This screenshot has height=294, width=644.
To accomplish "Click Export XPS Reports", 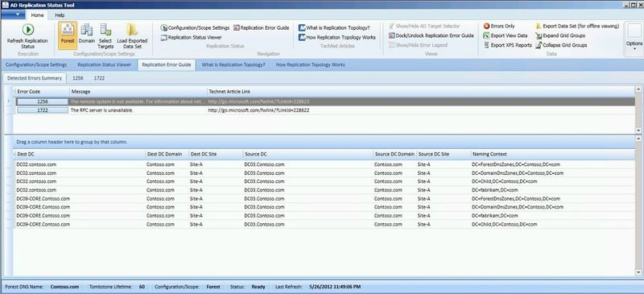I will pos(508,45).
